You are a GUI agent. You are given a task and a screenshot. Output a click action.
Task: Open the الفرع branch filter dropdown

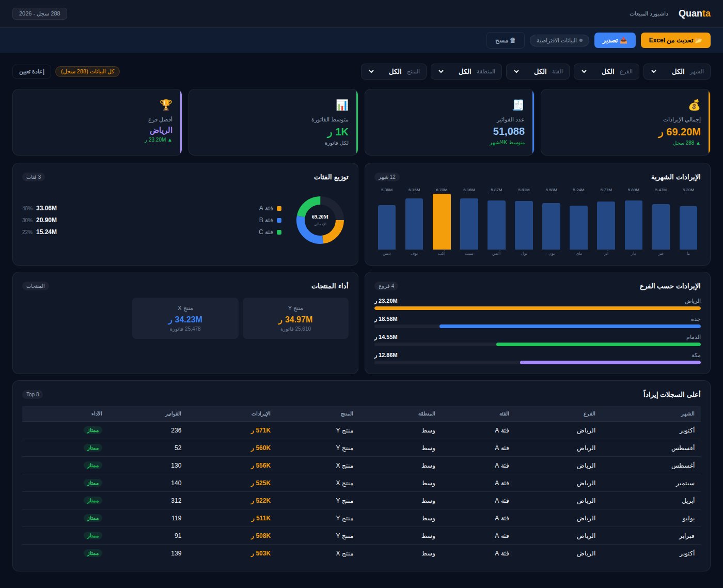point(606,72)
